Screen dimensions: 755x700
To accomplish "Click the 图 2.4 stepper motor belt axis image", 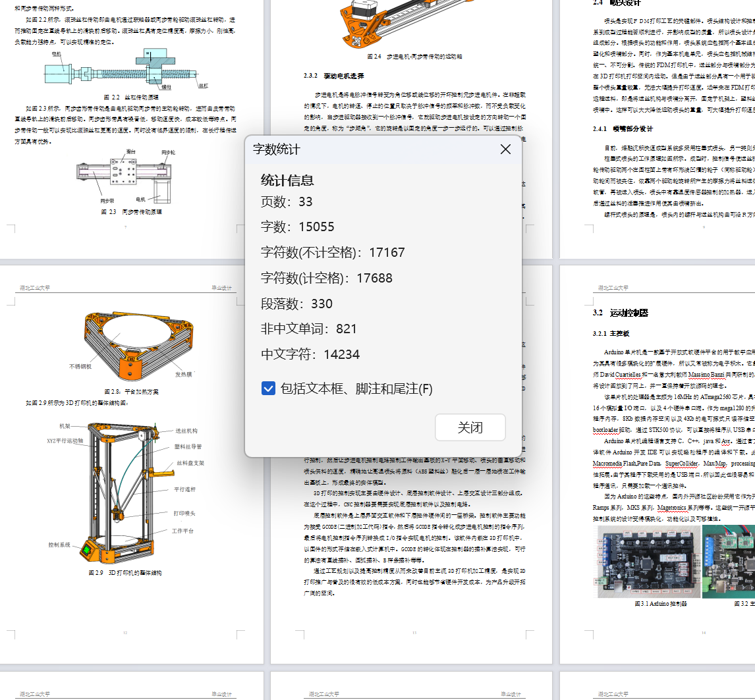I will pyautogui.click(x=407, y=23).
